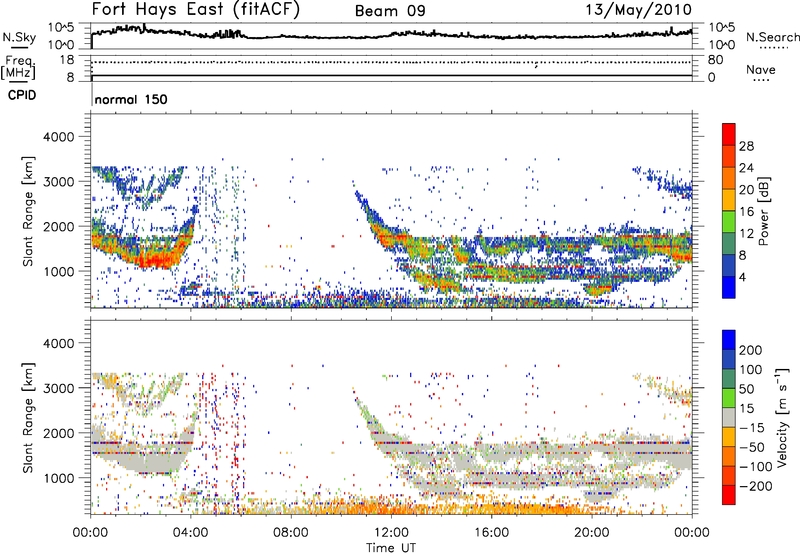
Task: Click the "Freq. [MHz]" axis label
Action: coord(18,67)
